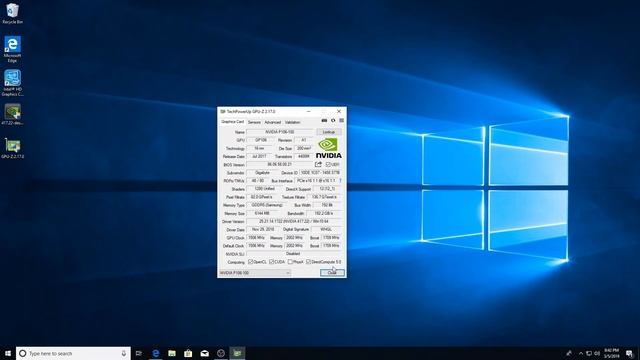Click the BIOS export share icon

point(318,164)
